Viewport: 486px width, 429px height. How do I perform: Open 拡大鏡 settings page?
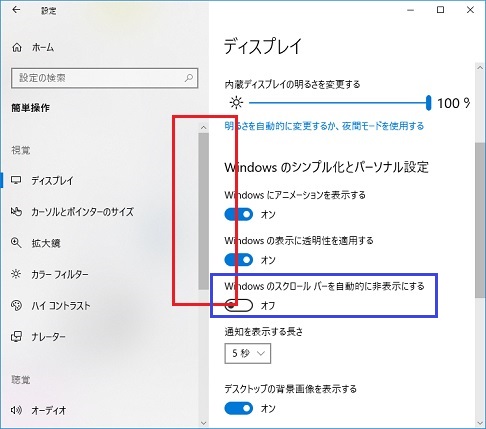[x=46, y=243]
